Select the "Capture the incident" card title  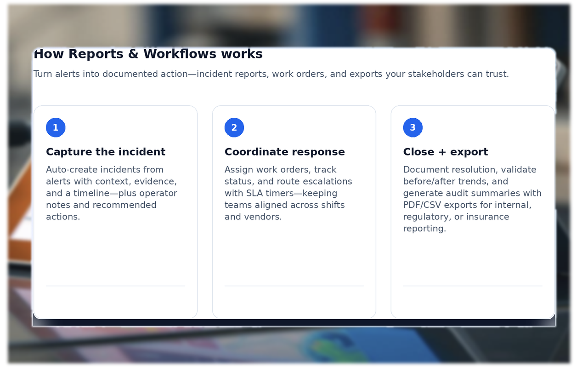[106, 152]
